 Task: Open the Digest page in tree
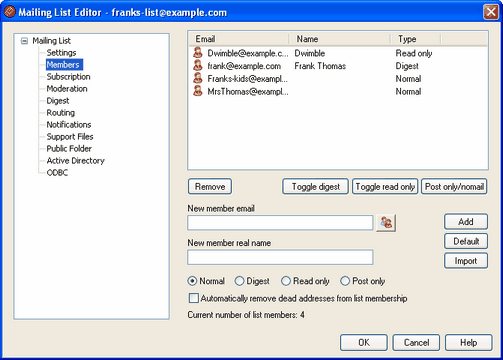coord(58,101)
